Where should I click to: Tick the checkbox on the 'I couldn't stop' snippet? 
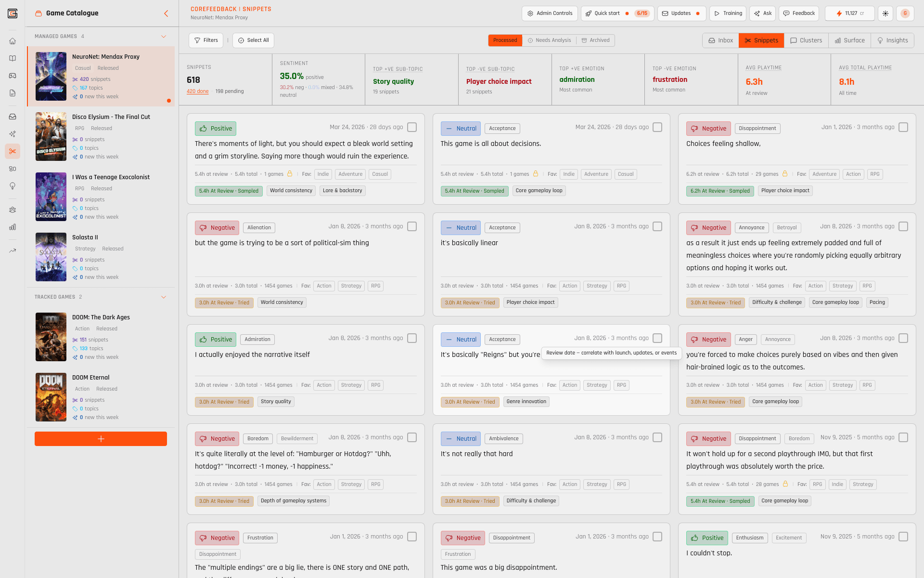[x=903, y=537]
